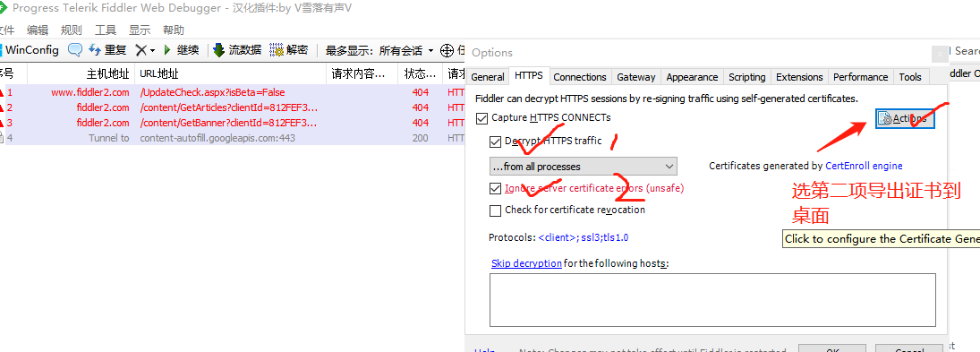Screen dimensions: 980x352
Task: Switch to the Gateway tab
Action: coord(636,77)
